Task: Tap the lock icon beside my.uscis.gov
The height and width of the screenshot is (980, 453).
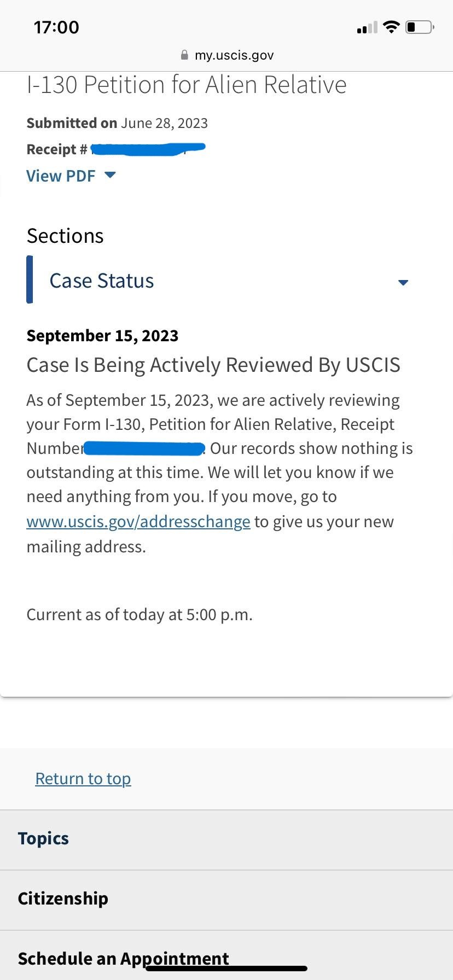Action: pyautogui.click(x=184, y=55)
